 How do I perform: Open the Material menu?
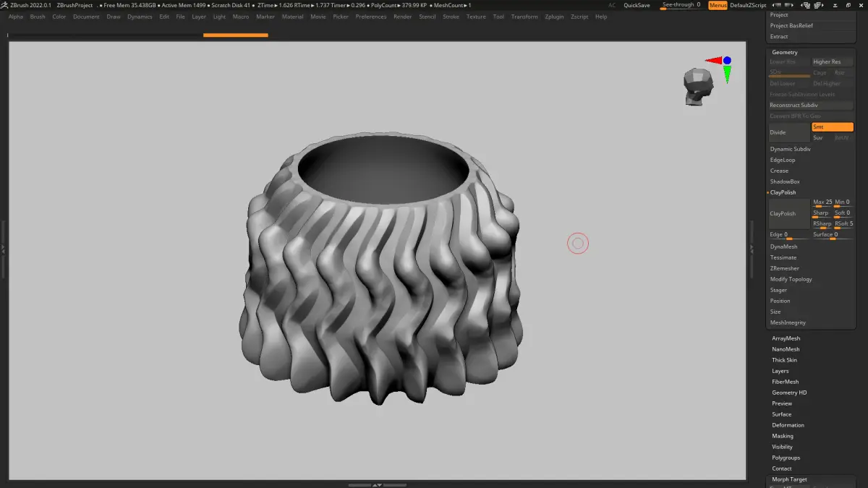[x=292, y=17]
